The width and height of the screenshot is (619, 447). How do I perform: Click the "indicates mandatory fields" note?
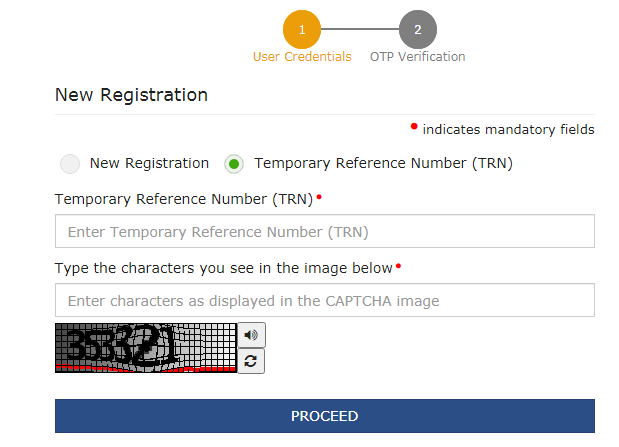[x=508, y=130]
